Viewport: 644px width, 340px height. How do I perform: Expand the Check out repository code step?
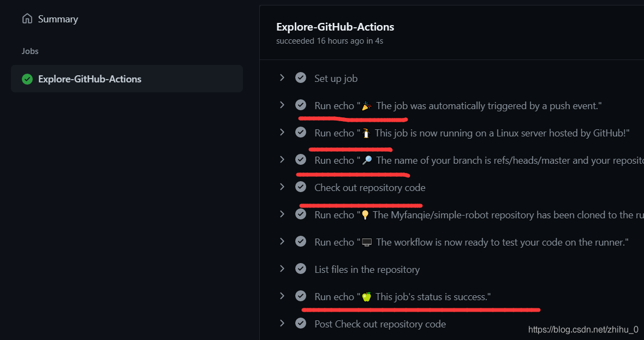(282, 187)
